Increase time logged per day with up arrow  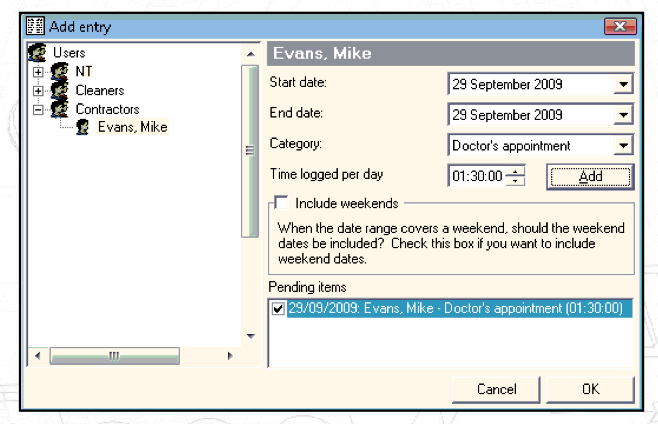[x=515, y=171]
